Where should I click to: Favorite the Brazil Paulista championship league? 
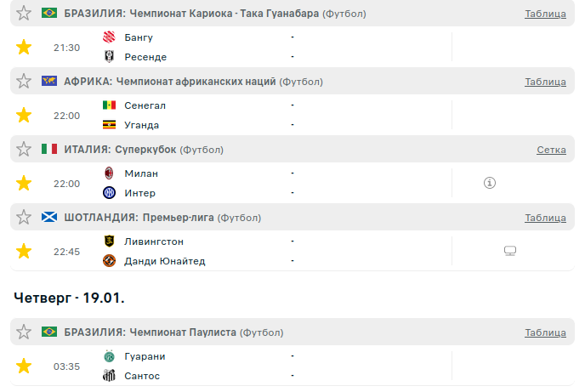tap(24, 332)
